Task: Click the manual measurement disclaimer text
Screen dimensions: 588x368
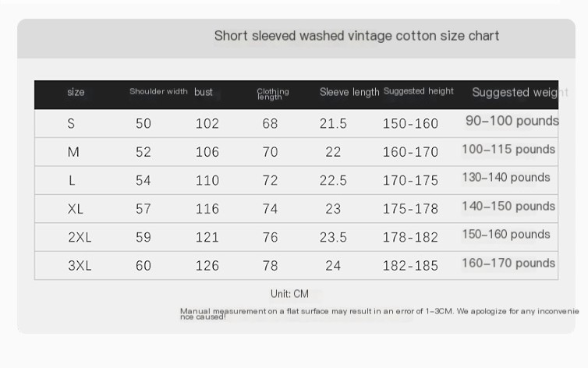Action: click(x=380, y=313)
